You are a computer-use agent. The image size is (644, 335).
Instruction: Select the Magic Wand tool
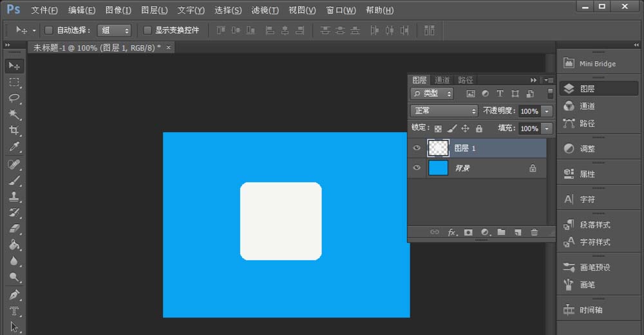point(14,115)
